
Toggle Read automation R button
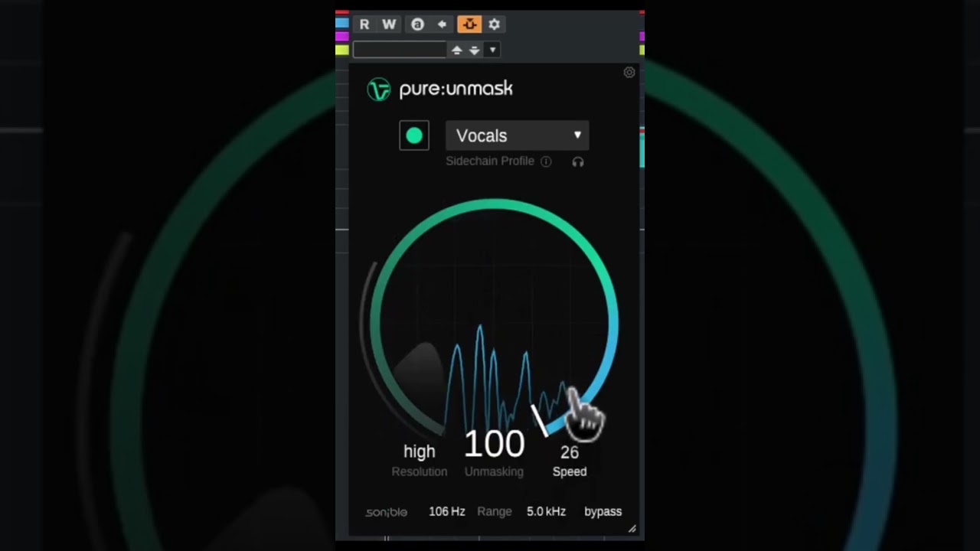[364, 24]
